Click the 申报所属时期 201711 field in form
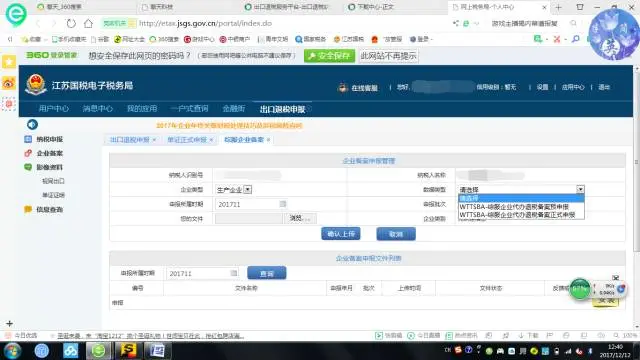 pos(251,204)
